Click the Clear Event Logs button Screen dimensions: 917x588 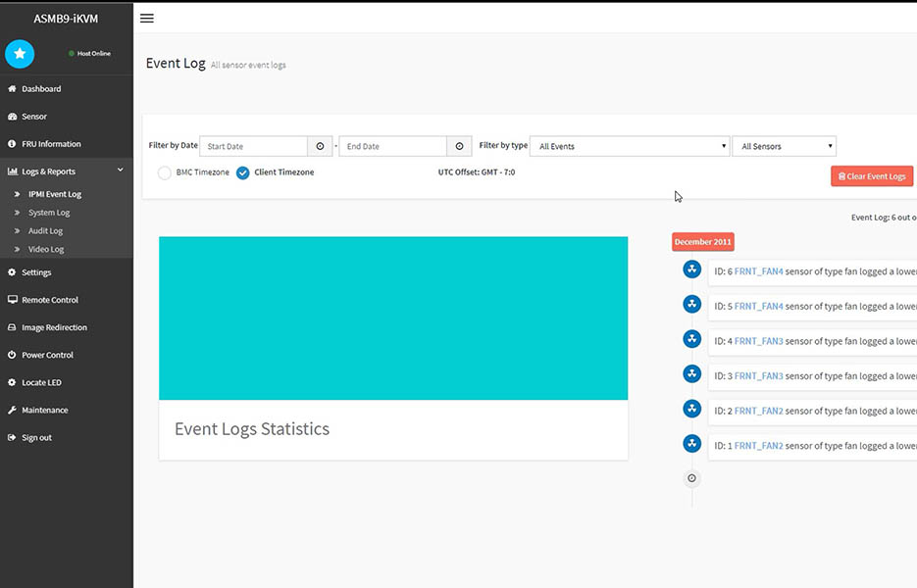(x=871, y=176)
